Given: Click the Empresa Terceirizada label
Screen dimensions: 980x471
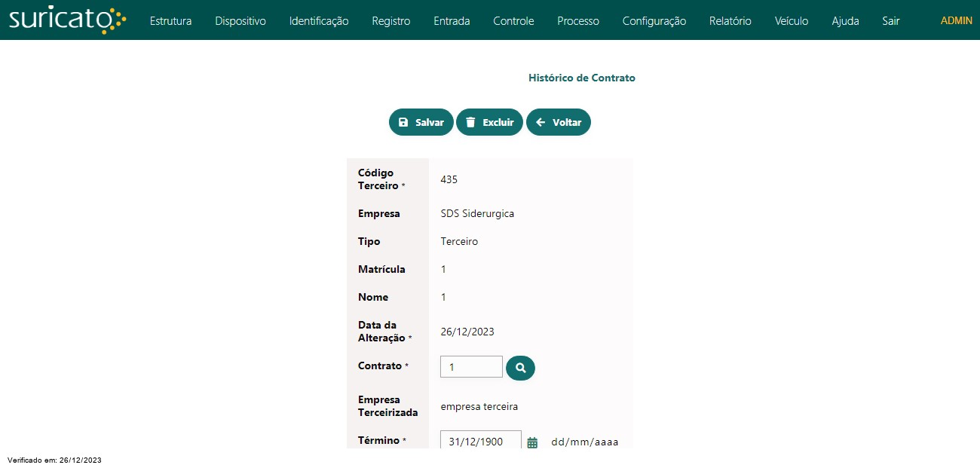Looking at the screenshot, I should [x=388, y=406].
